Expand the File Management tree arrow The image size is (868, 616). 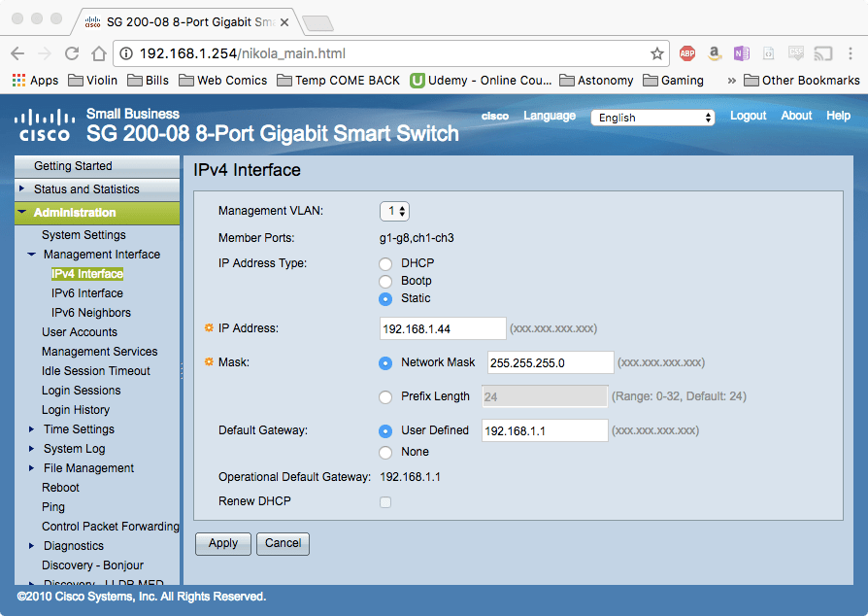click(31, 468)
